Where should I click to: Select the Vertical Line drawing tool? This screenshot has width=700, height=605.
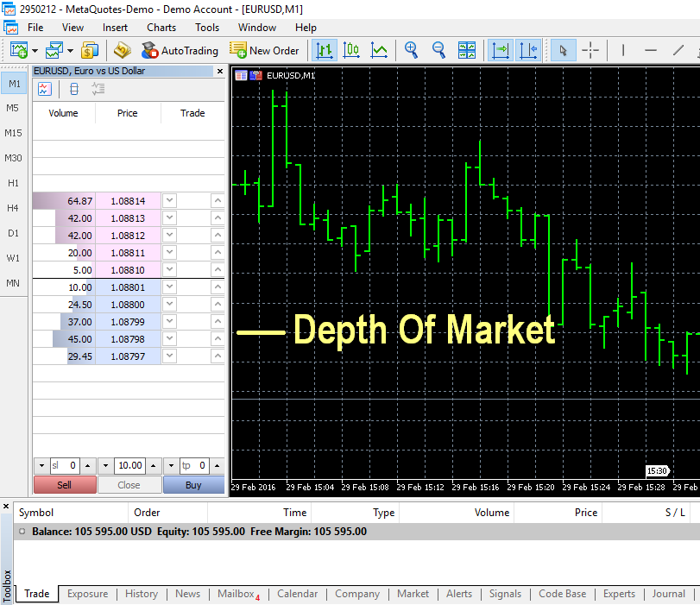tap(623, 50)
